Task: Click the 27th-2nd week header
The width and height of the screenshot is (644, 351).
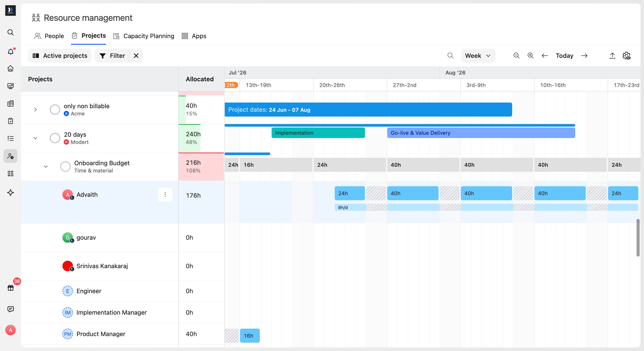Action: [x=424, y=85]
